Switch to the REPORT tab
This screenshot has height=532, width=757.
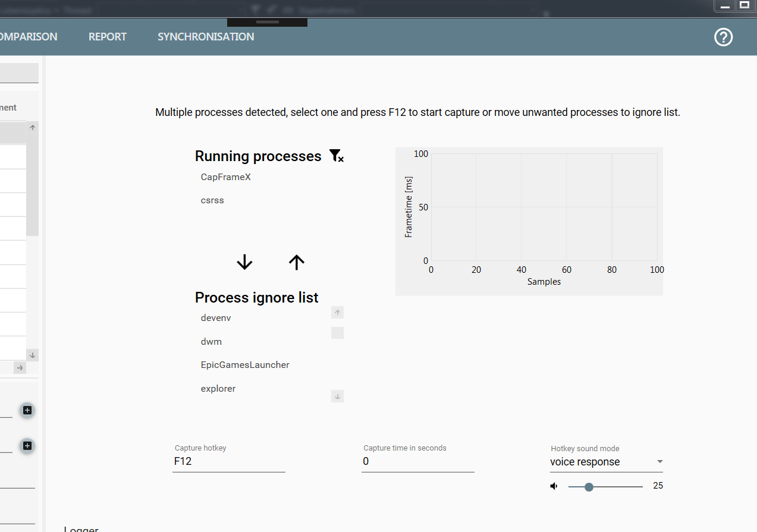[108, 37]
